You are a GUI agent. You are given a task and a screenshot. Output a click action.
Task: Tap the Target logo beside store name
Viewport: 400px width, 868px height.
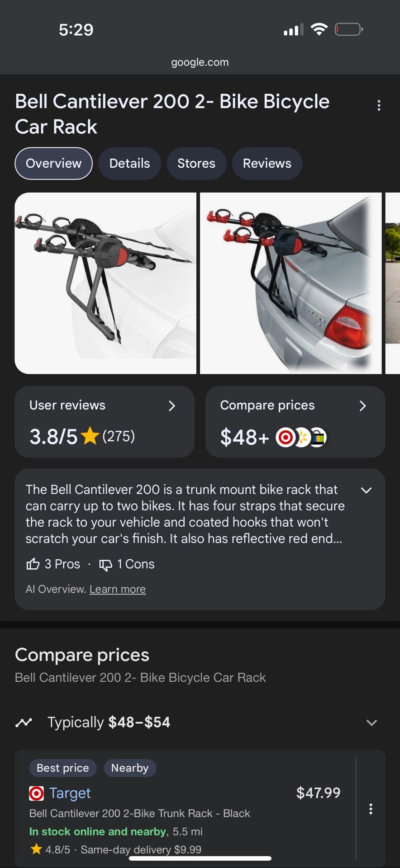[x=36, y=793]
